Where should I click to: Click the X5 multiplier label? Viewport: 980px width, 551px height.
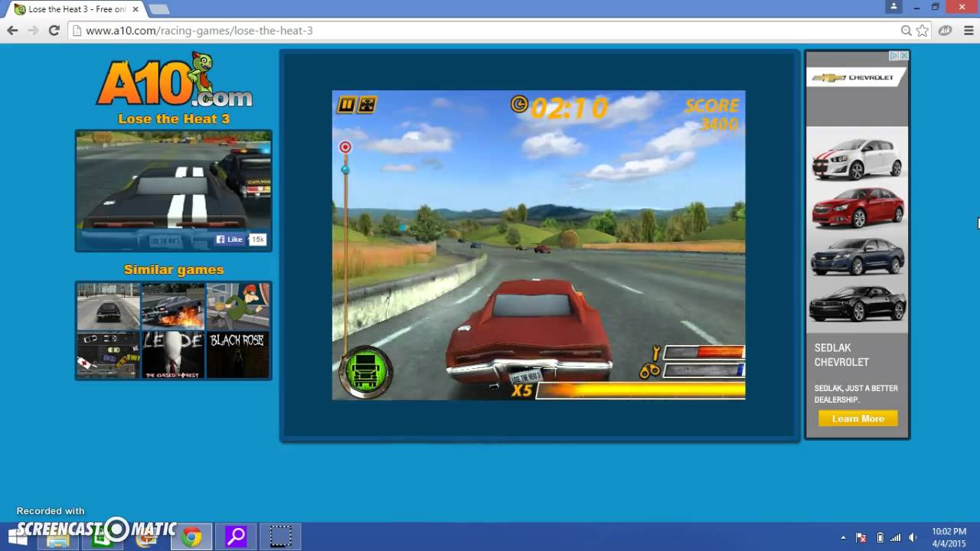(522, 390)
